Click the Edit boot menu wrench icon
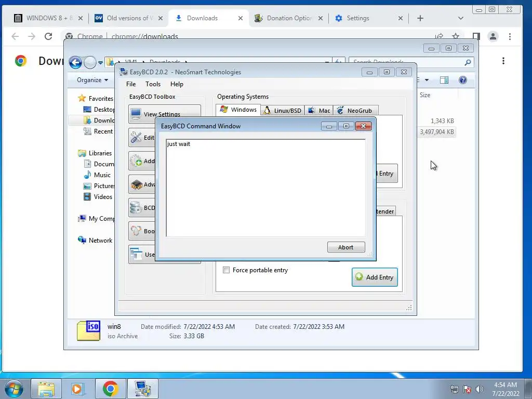Image resolution: width=532 pixels, height=399 pixels. tap(137, 137)
